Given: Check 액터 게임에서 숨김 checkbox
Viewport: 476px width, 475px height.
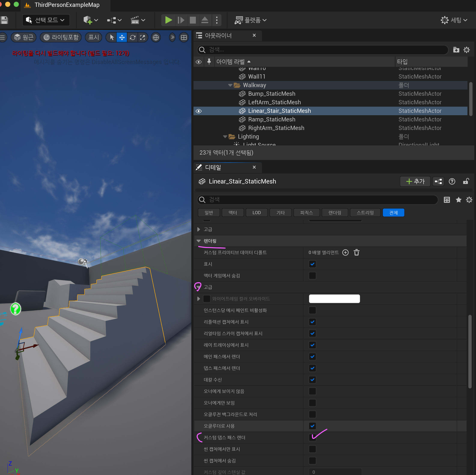Looking at the screenshot, I should point(312,276).
